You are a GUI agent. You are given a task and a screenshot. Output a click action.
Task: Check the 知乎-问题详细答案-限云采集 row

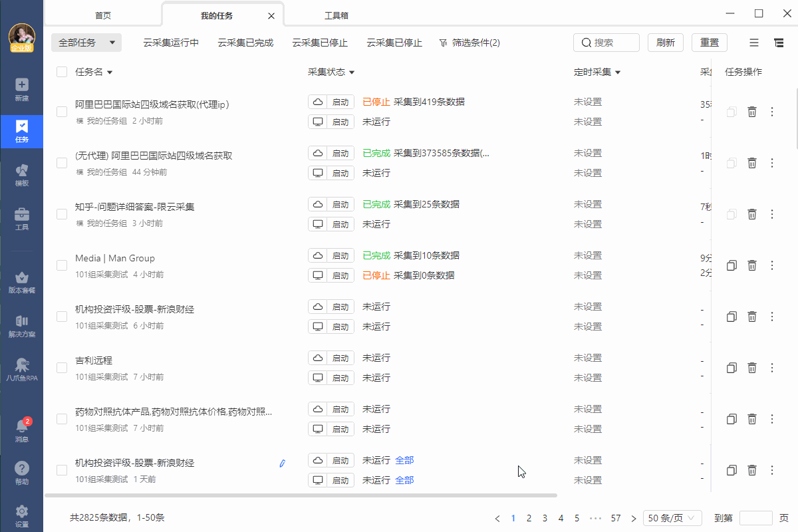coord(62,214)
